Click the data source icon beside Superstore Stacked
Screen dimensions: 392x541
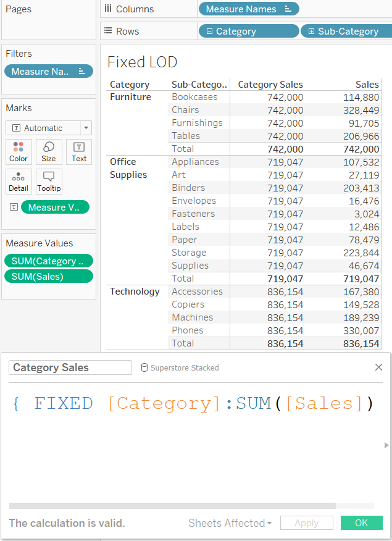143,367
